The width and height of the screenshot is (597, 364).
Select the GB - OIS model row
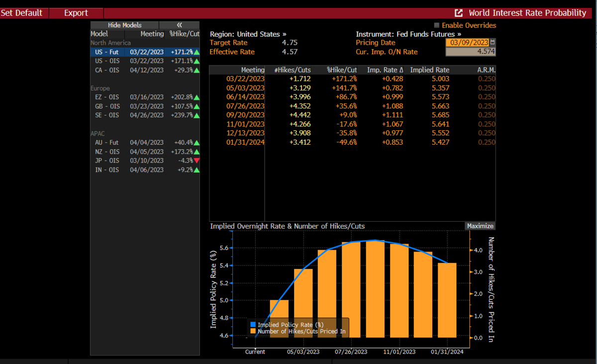(144, 106)
